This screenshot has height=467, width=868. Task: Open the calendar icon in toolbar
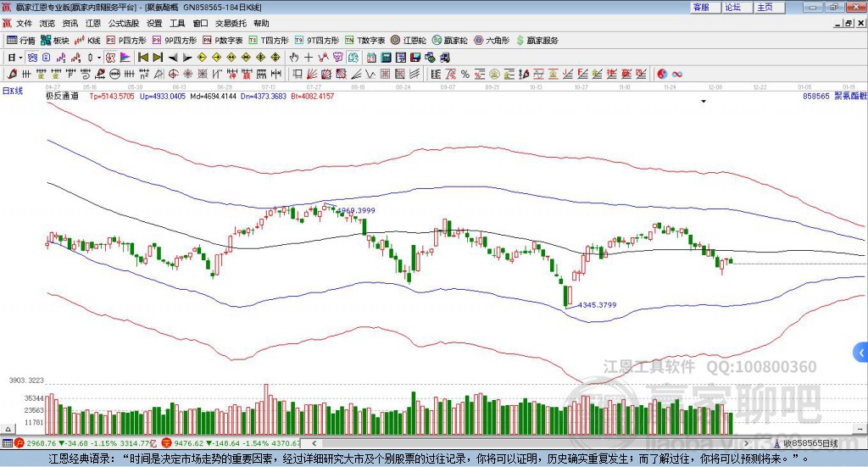pyautogui.click(x=371, y=58)
